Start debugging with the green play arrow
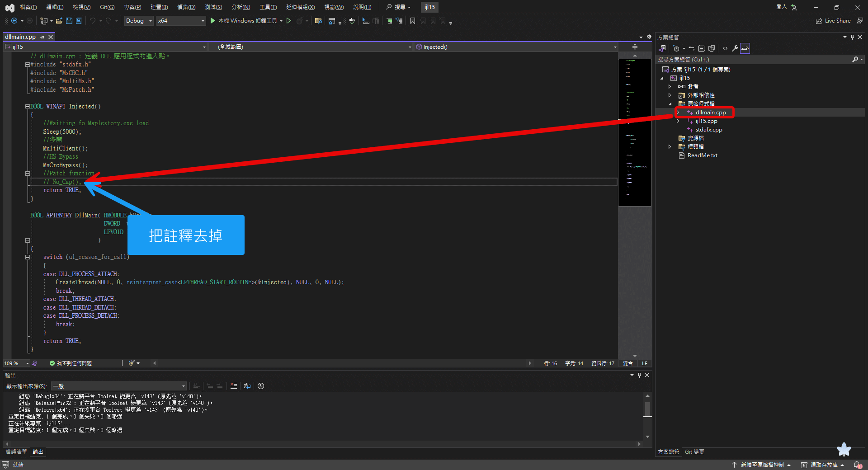The image size is (868, 470). 212,21
